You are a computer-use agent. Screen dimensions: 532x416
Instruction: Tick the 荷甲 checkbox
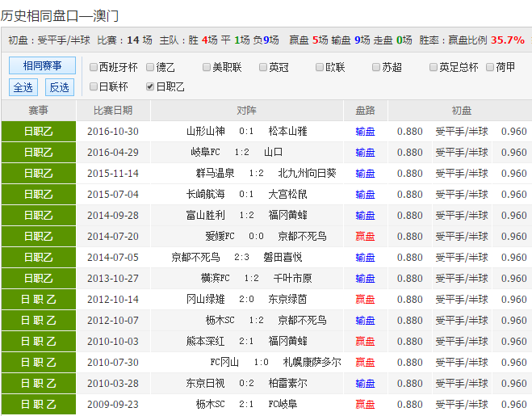click(x=490, y=68)
